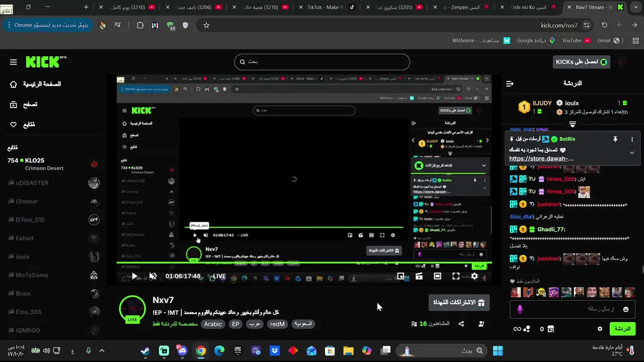Open ioulx channel from the sidebar
The image size is (644, 362).
(53, 256)
